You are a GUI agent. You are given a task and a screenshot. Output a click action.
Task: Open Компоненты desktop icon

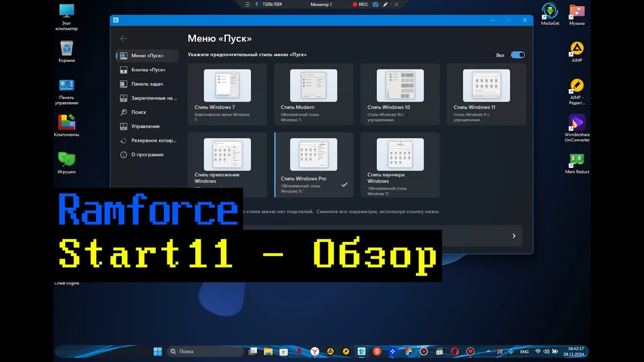(66, 126)
